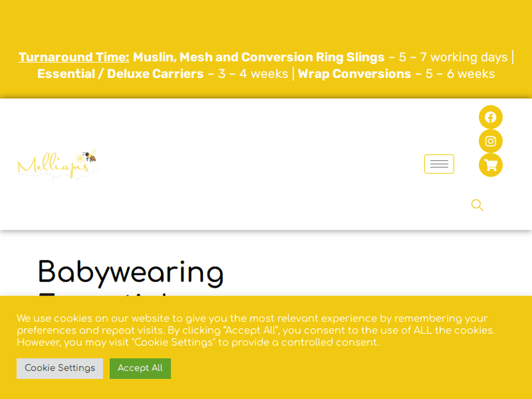Screen dimensions: 532x399
Task: Click the Wrap Conversions text
Action: click(x=354, y=74)
